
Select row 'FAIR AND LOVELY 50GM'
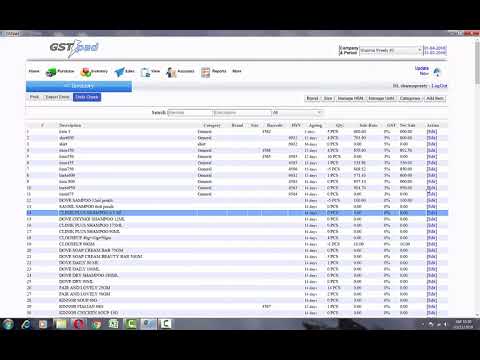coord(237,294)
